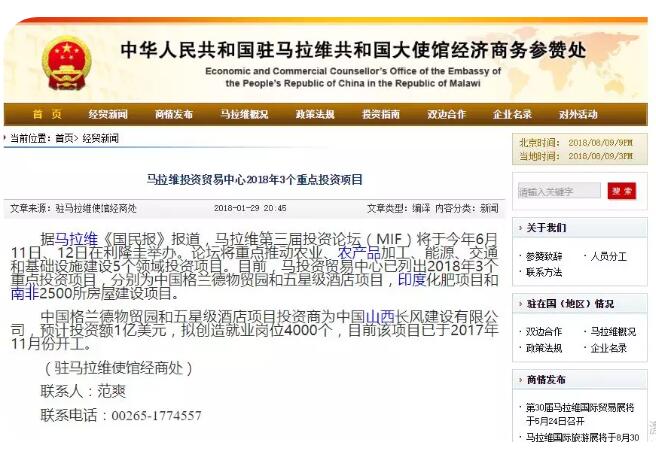Open 对外活动 in the navigation bar
The width and height of the screenshot is (656, 458).
(578, 114)
